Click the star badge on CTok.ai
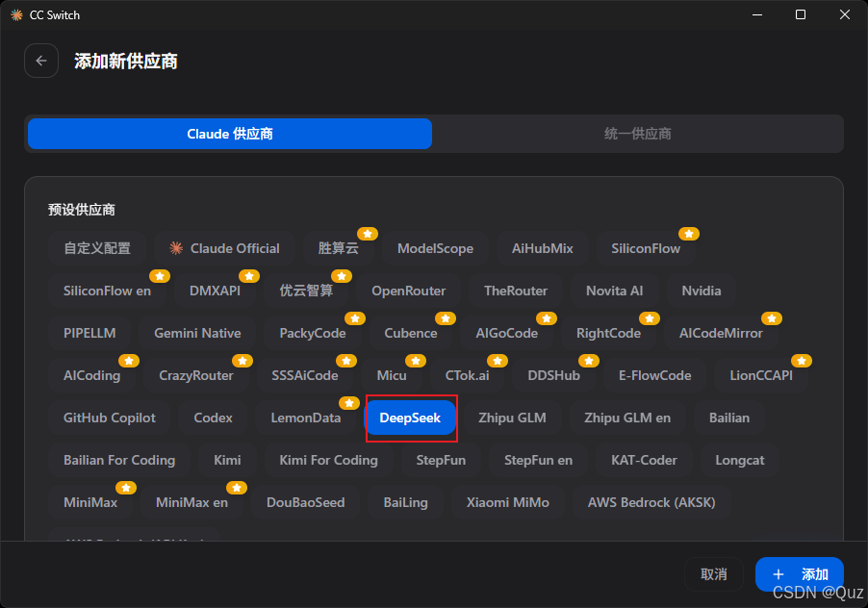This screenshot has height=608, width=868. click(x=498, y=361)
